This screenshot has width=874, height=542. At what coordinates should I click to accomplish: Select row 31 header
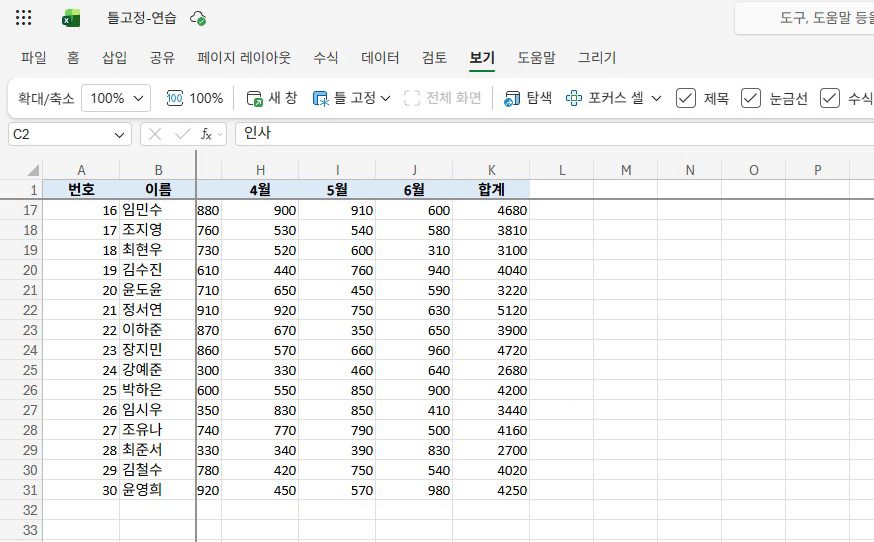21,490
